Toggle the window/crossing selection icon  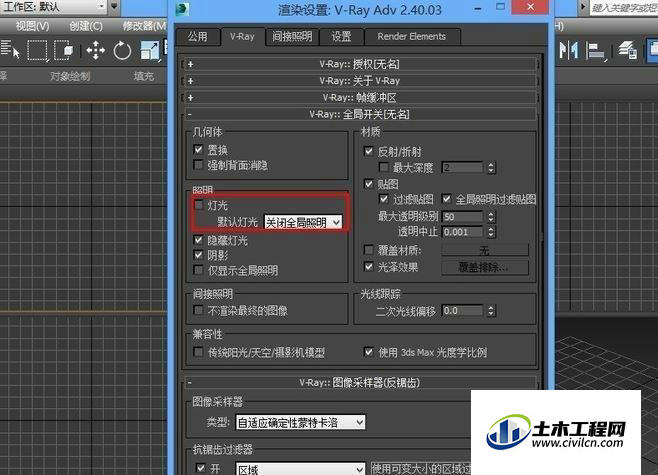(x=64, y=50)
